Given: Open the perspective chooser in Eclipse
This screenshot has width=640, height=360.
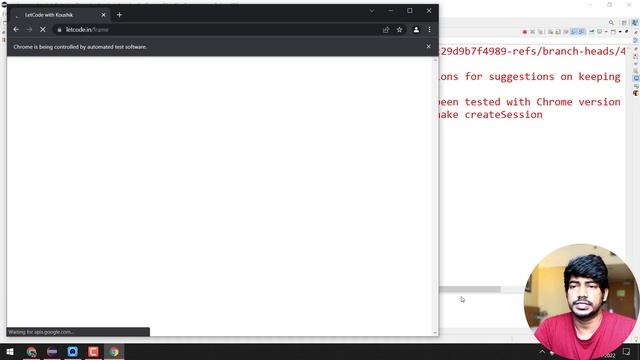Looking at the screenshot, I should pyautogui.click(x=624, y=22).
